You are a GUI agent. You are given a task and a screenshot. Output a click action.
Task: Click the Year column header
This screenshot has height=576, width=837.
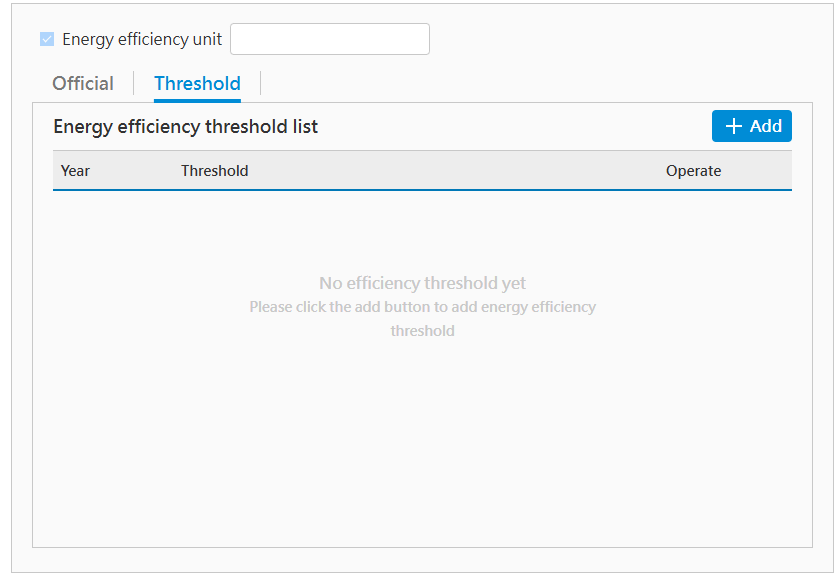[75, 171]
